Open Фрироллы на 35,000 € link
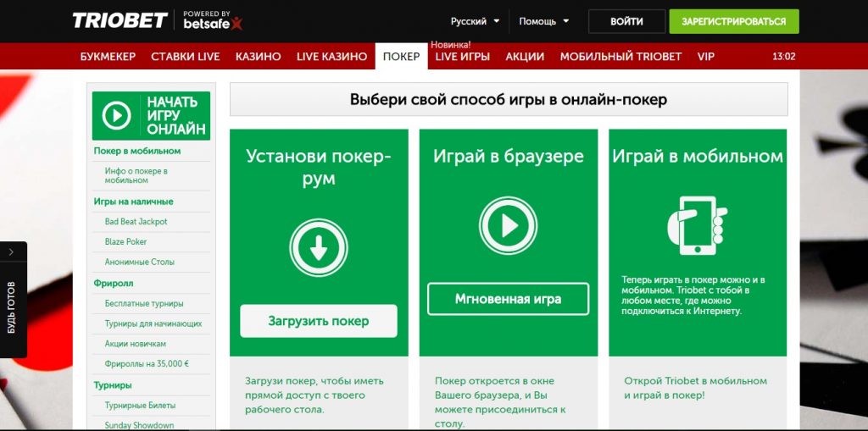 [147, 364]
